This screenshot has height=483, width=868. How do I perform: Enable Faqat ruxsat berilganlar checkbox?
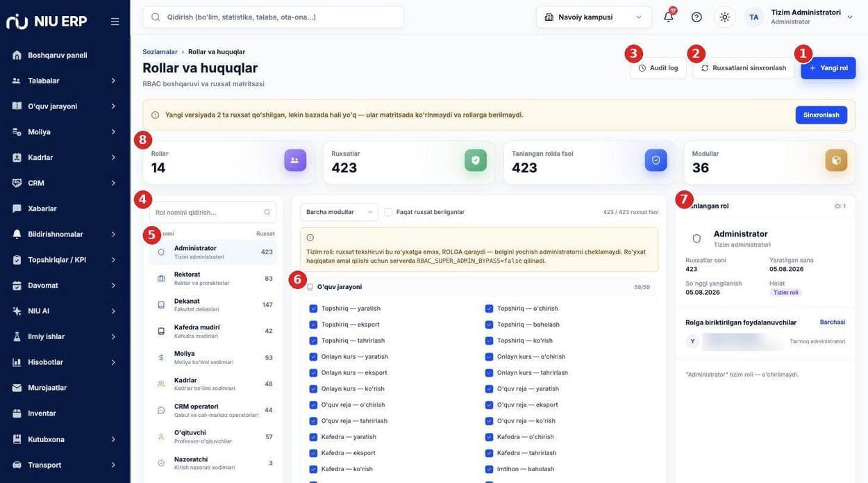pos(388,212)
